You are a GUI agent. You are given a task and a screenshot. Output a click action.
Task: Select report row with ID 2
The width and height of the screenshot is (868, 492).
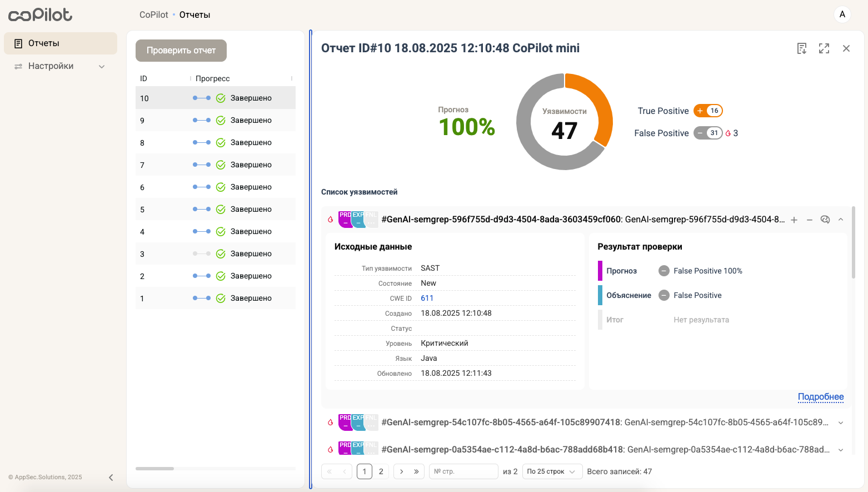pos(216,276)
